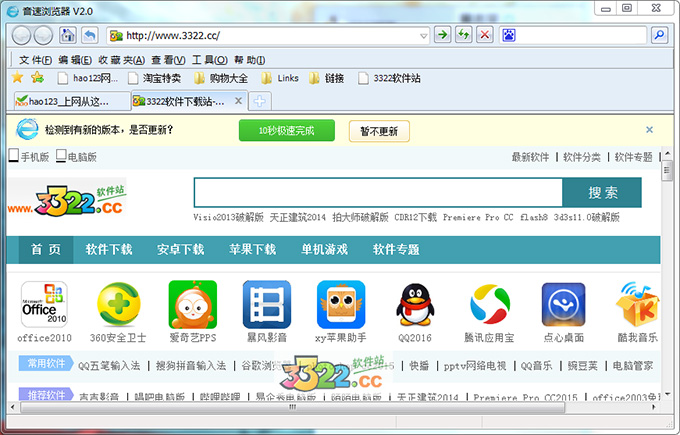This screenshot has height=435, width=680.
Task: Click the 搜索 button
Action: click(x=602, y=192)
